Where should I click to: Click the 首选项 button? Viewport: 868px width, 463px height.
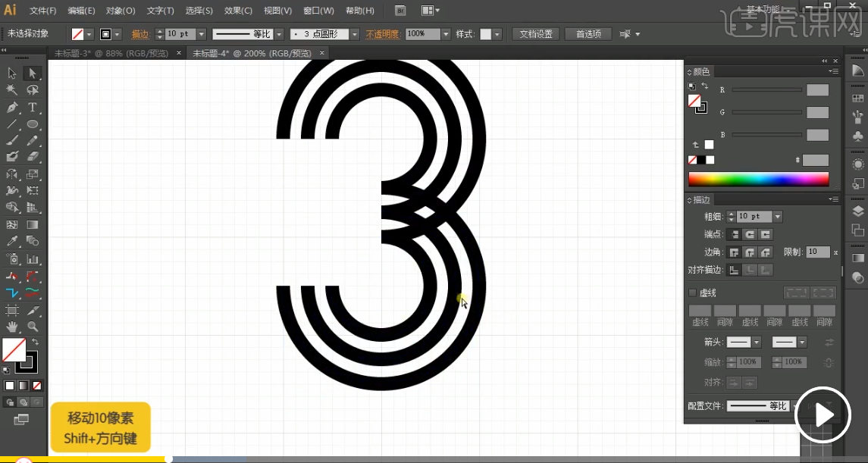(x=588, y=34)
